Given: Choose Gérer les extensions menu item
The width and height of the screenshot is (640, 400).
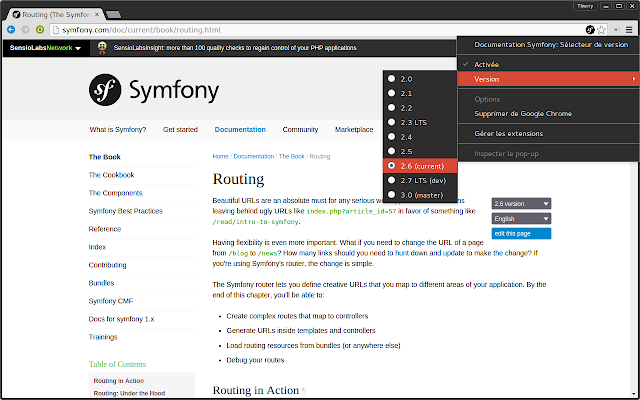Looking at the screenshot, I should tap(548, 133).
